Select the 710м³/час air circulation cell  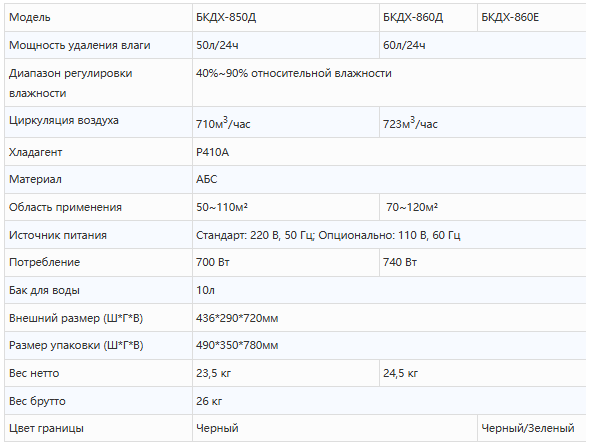[286, 122]
